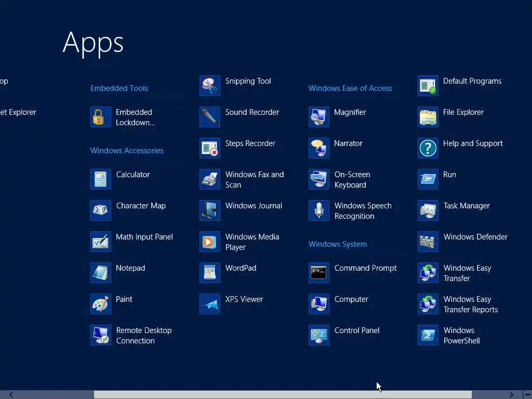Screen dimensions: 532x399
Task: Click the Steps Recorder icon
Action: tap(210, 148)
